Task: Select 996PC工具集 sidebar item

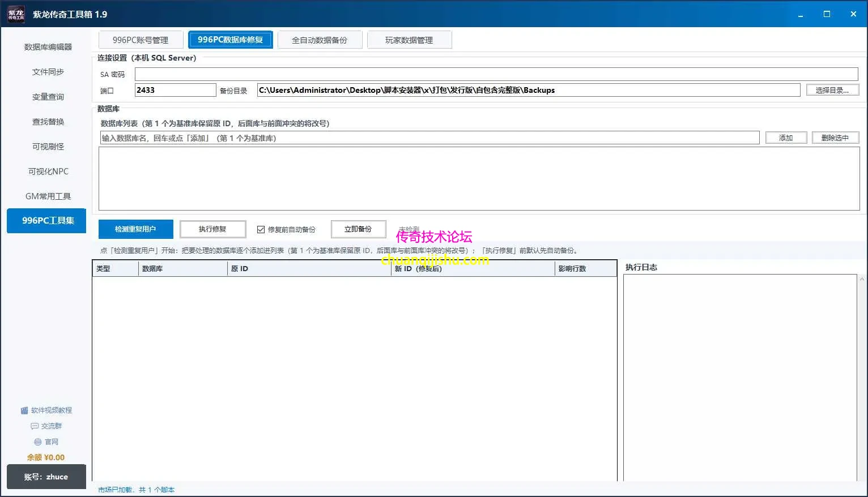Action: coord(46,221)
